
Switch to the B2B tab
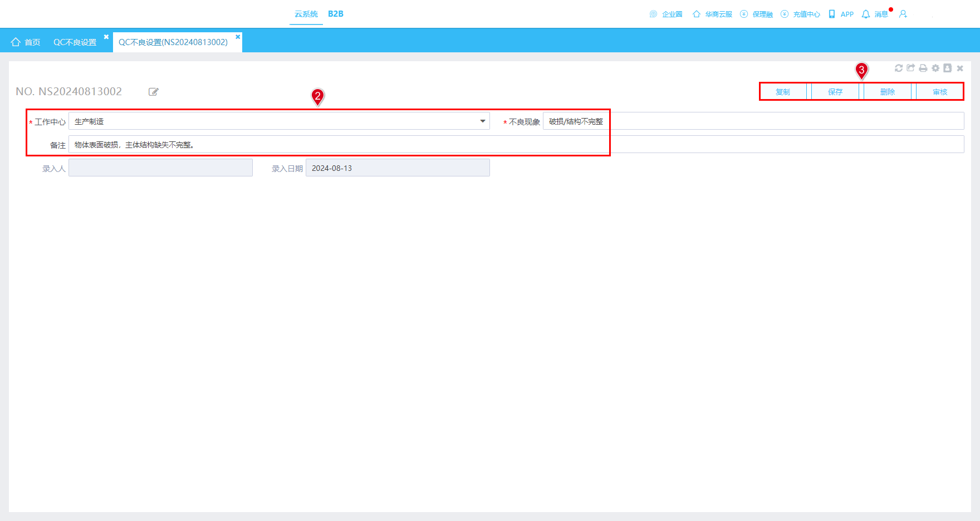tap(336, 14)
